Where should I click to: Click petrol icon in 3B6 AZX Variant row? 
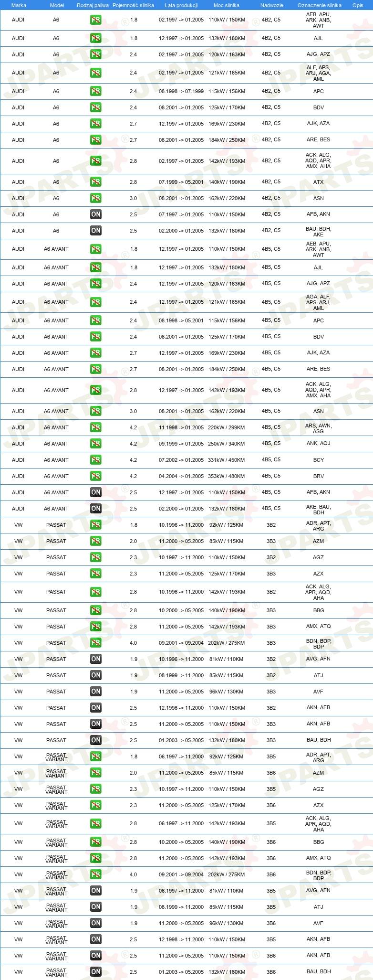(95, 805)
